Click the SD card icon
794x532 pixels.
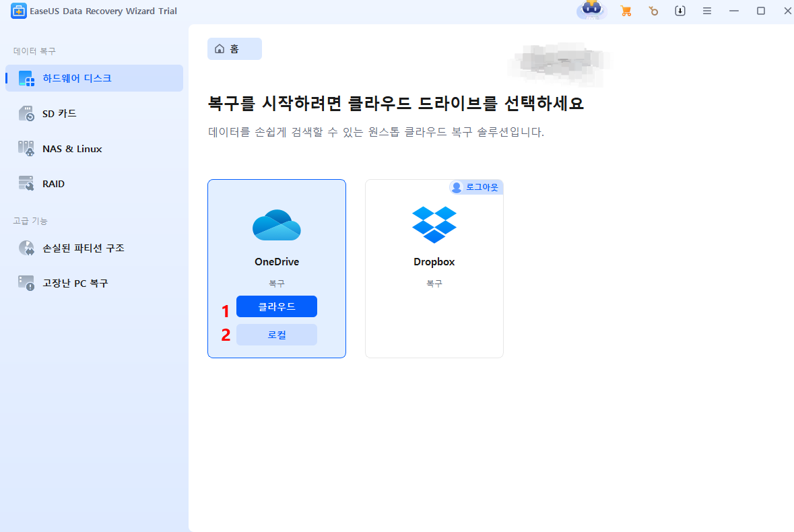point(26,113)
